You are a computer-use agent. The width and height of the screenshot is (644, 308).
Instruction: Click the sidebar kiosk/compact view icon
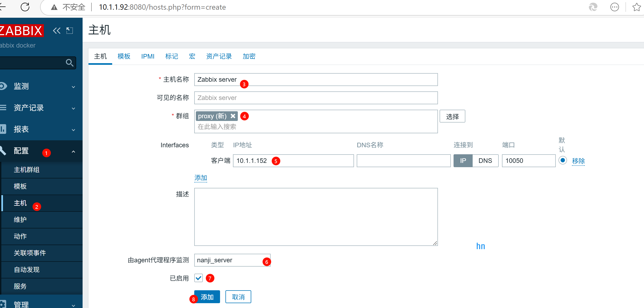[70, 31]
